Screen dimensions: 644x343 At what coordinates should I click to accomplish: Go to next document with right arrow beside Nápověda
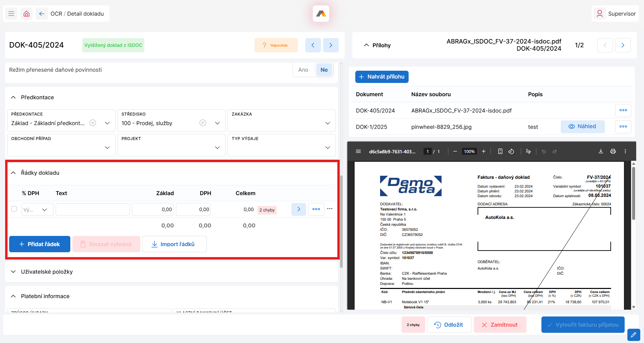click(331, 45)
